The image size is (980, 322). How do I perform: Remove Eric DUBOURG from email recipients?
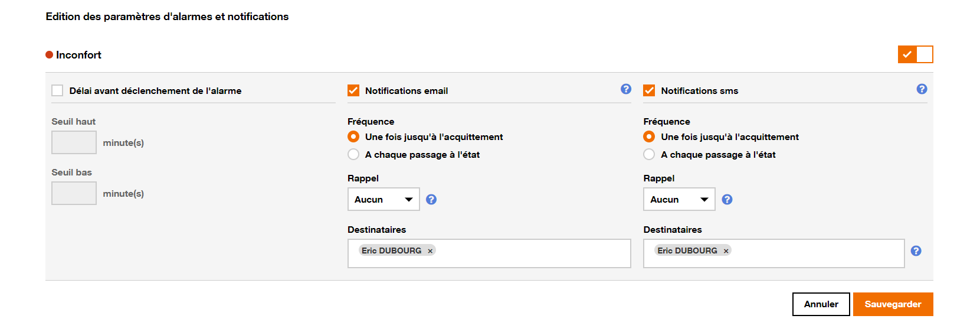[x=430, y=251]
